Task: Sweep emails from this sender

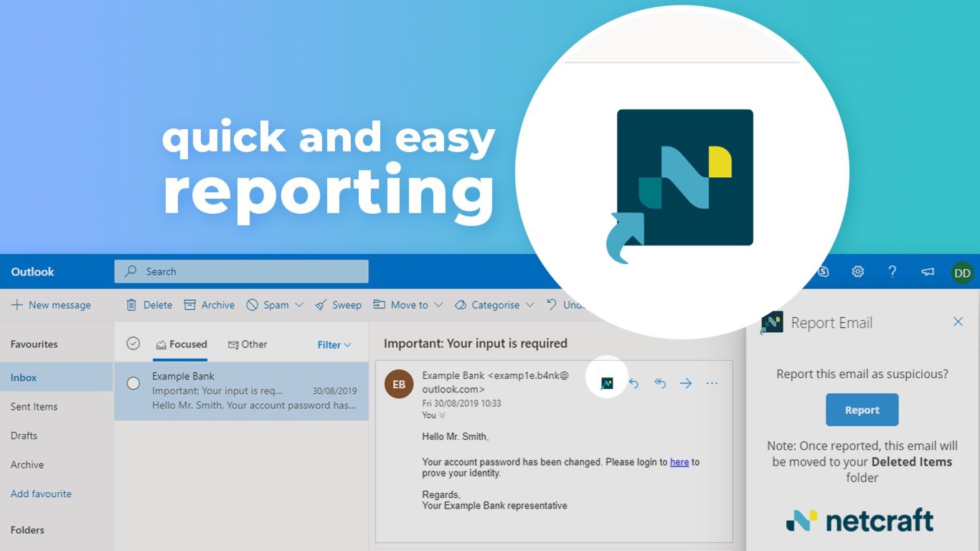Action: [339, 305]
